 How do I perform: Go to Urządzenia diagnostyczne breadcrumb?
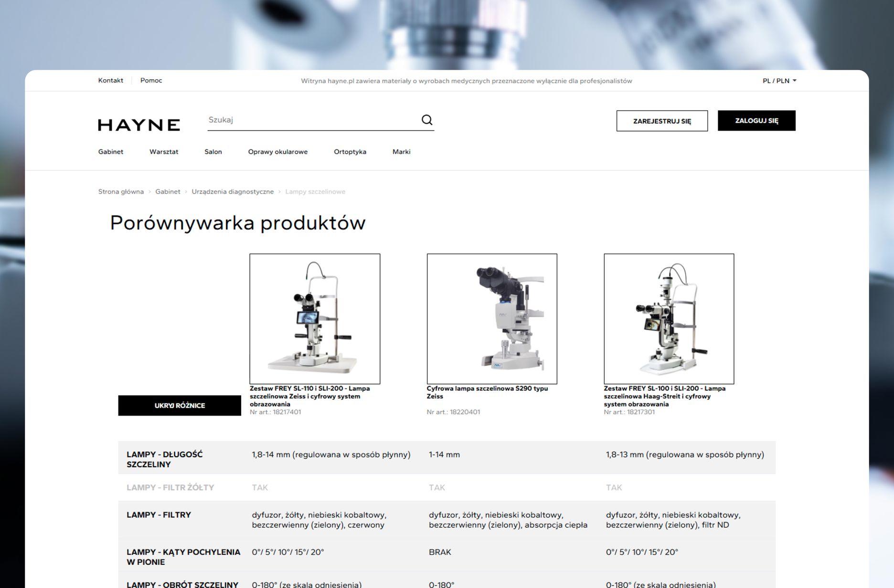click(233, 191)
